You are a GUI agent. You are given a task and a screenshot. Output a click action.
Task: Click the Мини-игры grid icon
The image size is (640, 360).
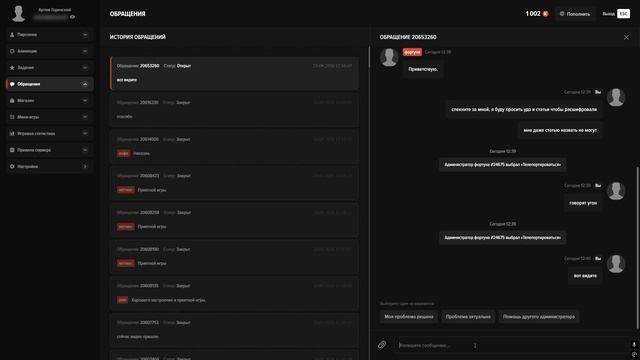(x=12, y=117)
